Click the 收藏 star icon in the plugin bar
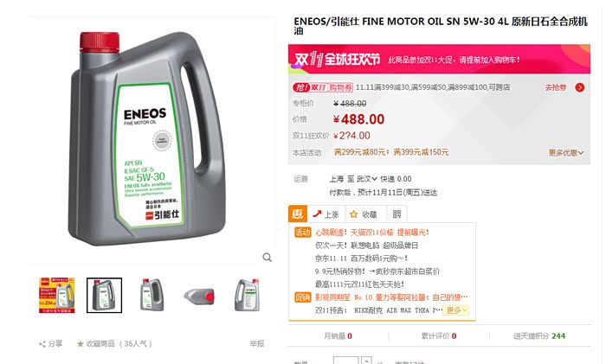Screen dimensions: 606x364 click(x=353, y=214)
